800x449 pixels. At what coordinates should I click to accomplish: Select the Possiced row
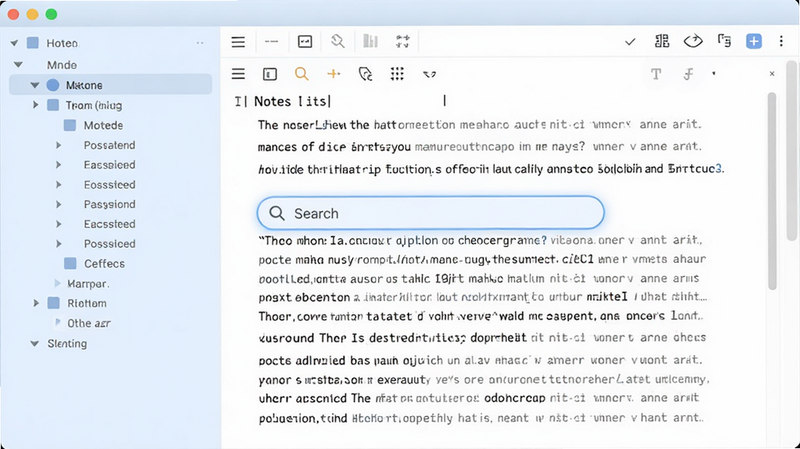[x=110, y=244]
